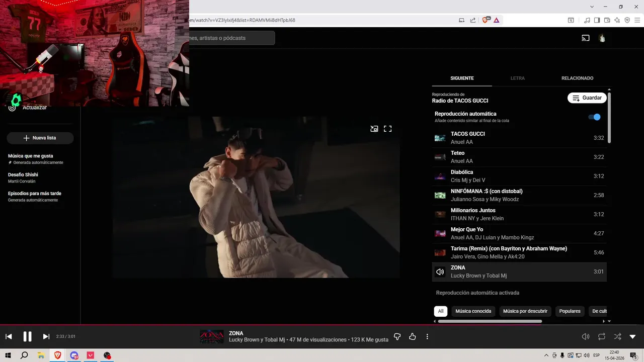Toggle repeat mode in player bar
644x362 pixels.
point(602,336)
